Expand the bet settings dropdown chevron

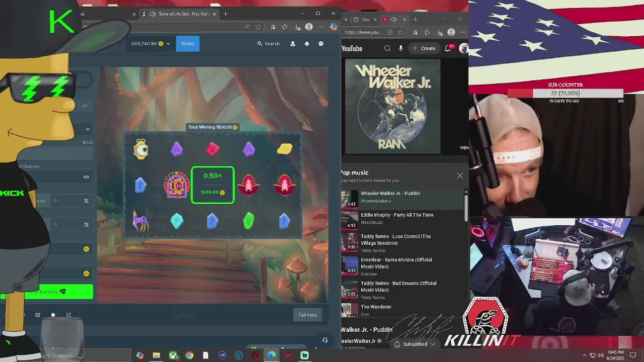(x=88, y=129)
